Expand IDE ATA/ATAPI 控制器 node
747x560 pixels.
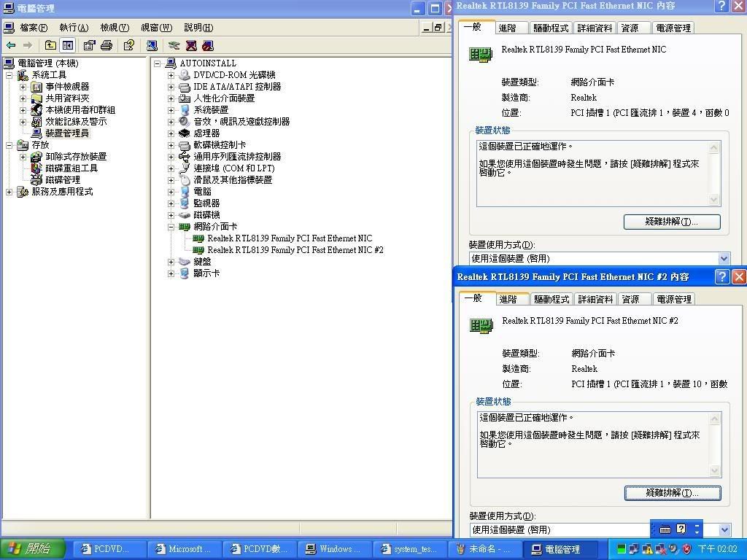tap(171, 87)
